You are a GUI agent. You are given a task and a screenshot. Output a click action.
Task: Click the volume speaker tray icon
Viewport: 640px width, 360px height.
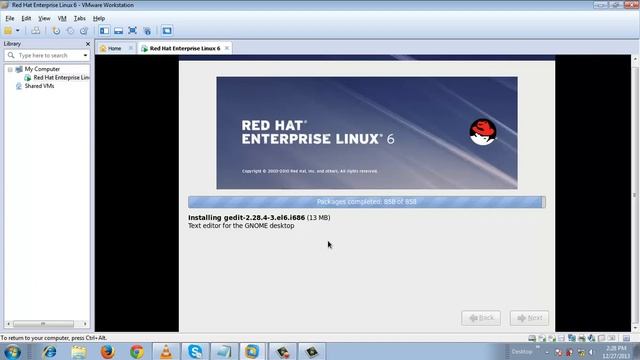pyautogui.click(x=591, y=352)
